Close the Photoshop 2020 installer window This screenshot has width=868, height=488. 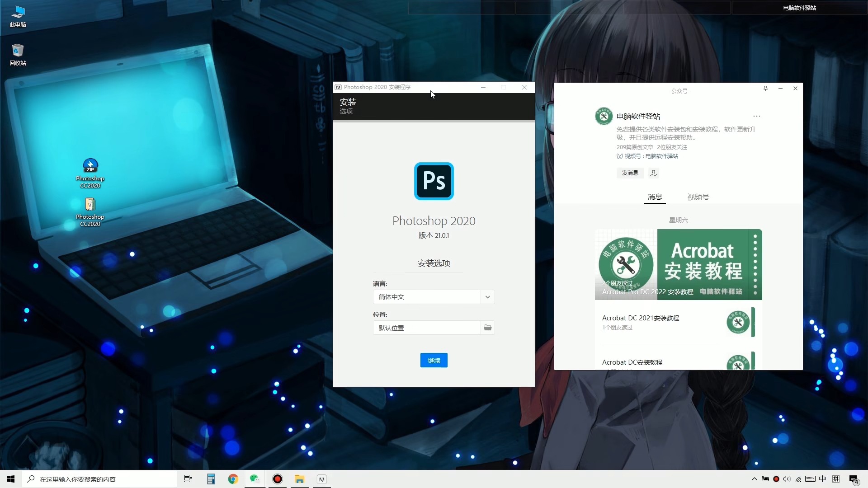click(x=524, y=87)
